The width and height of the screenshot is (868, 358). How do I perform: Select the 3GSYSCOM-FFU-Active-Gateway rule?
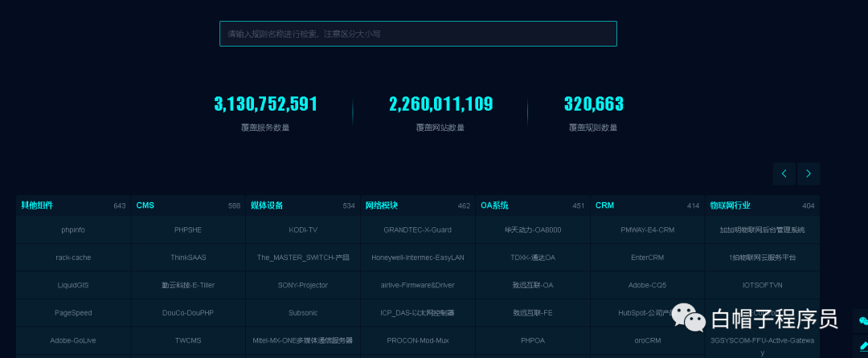pyautogui.click(x=762, y=346)
